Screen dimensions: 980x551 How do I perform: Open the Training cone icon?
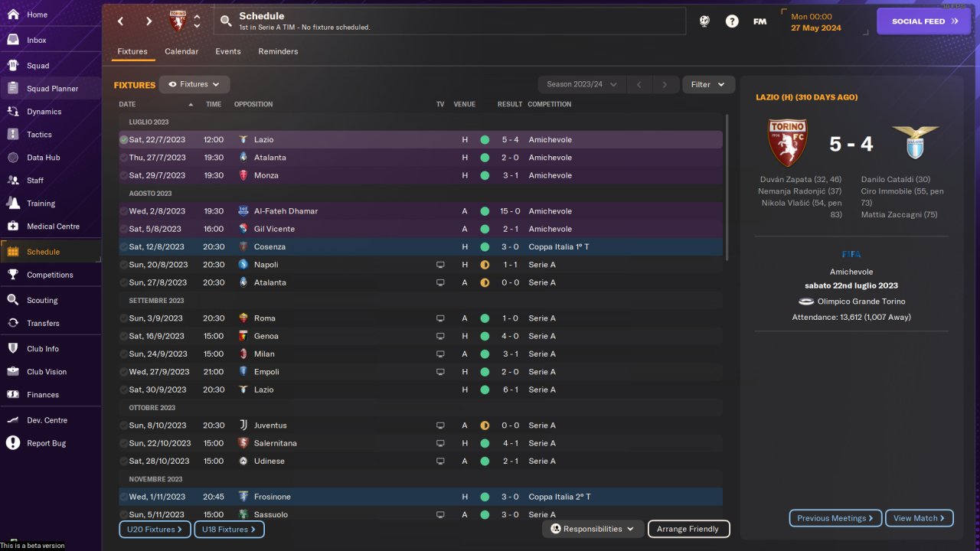[x=13, y=204]
